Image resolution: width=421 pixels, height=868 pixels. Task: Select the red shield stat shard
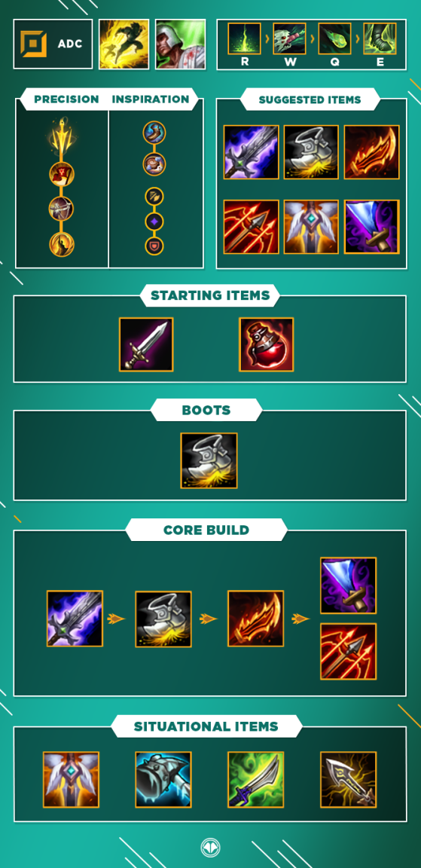coord(154,246)
